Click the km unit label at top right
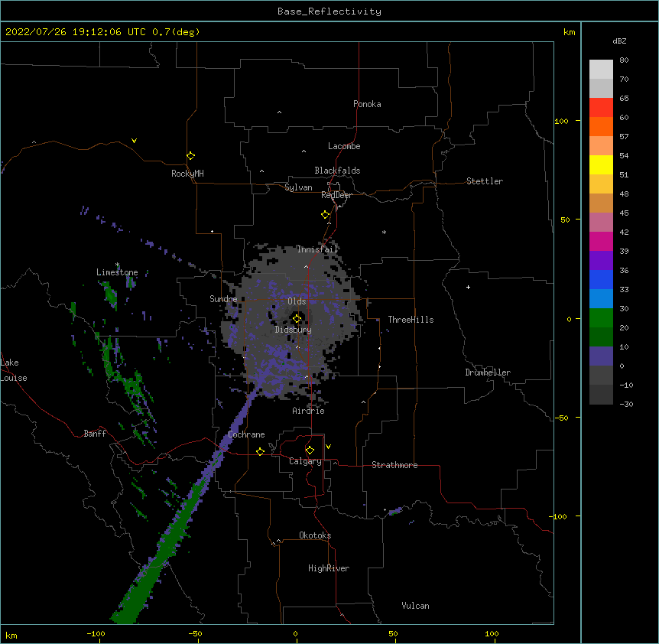The image size is (659, 644). click(x=569, y=32)
